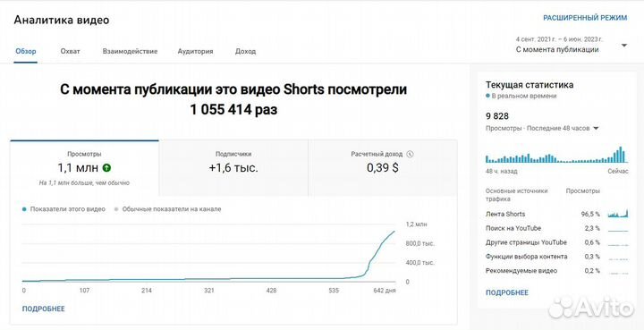Open the Охват tab
Image resolution: width=644 pixels, height=330 pixels.
pyautogui.click(x=71, y=51)
